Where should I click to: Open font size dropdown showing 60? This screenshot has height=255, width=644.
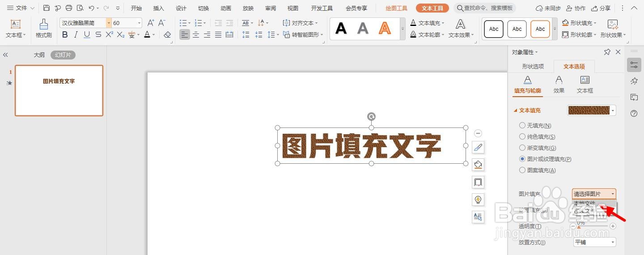click(140, 23)
